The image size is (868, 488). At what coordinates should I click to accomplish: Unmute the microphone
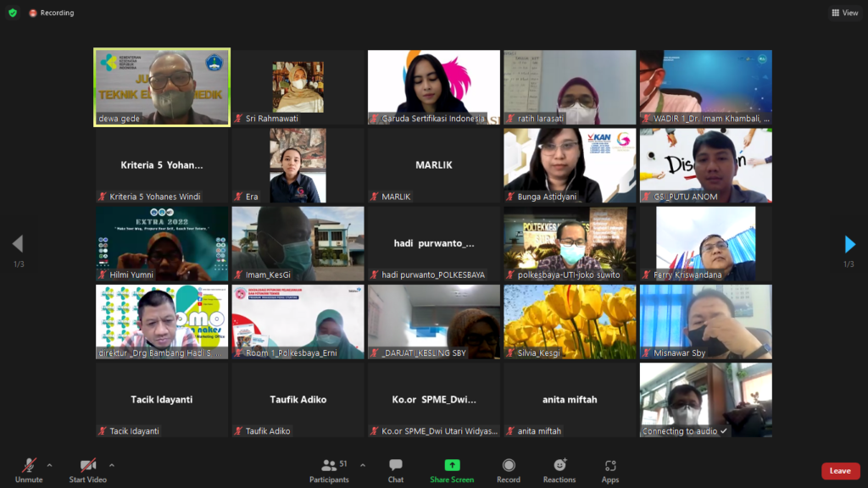(x=29, y=470)
